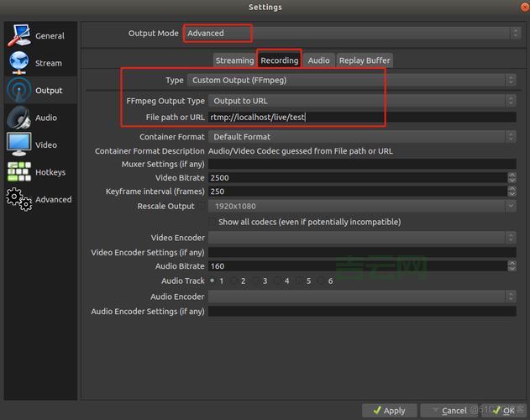Viewport: 530px width, 420px height.
Task: Switch to the Replay Buffer tab
Action: tap(365, 60)
